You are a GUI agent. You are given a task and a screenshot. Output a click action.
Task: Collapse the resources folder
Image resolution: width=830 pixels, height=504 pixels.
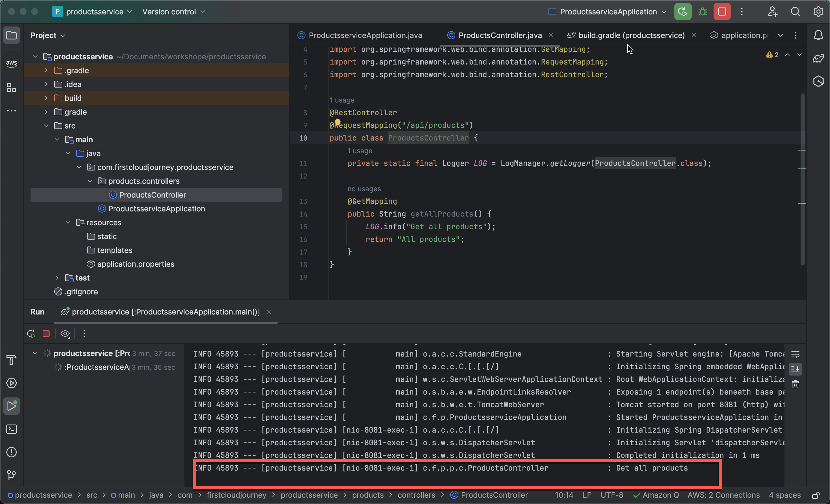pyautogui.click(x=68, y=222)
